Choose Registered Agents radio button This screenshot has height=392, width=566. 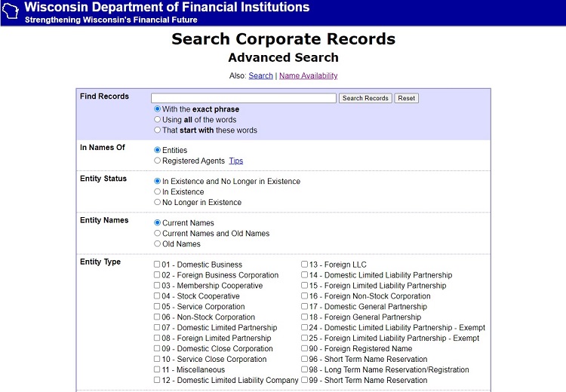158,161
